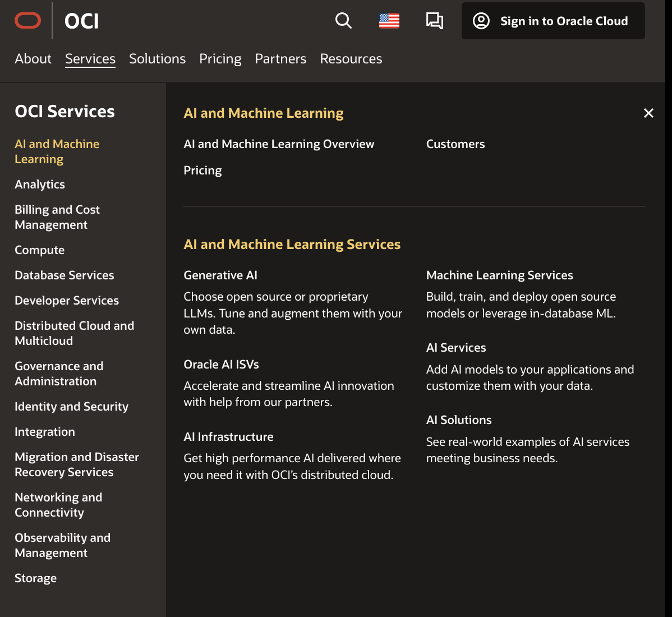The width and height of the screenshot is (672, 617).
Task: Close the services menu with the X
Action: 648,113
